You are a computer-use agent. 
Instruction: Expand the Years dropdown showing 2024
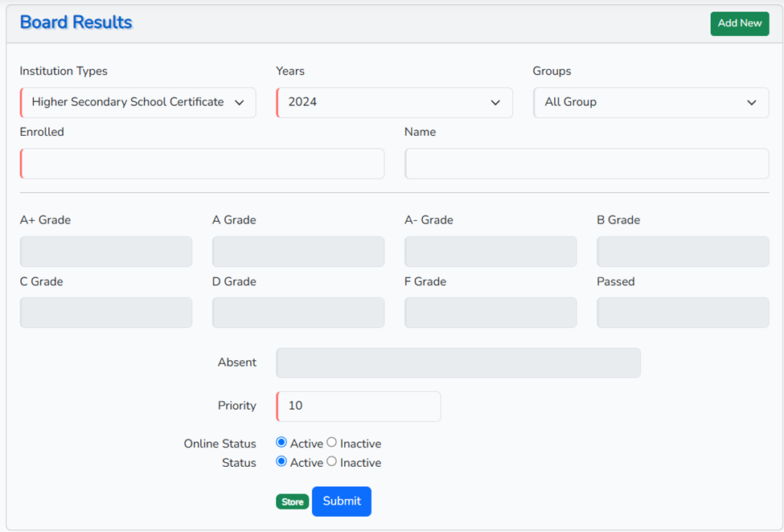[x=394, y=103]
